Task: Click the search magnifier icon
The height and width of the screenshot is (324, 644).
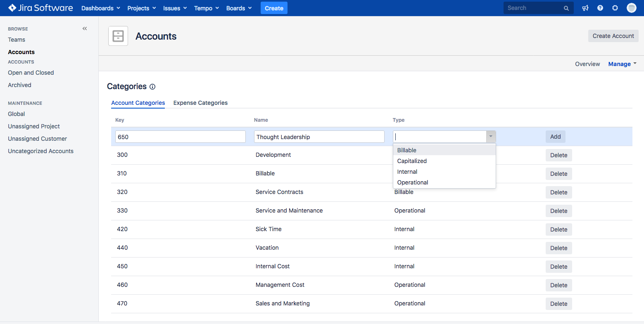Action: [566, 8]
